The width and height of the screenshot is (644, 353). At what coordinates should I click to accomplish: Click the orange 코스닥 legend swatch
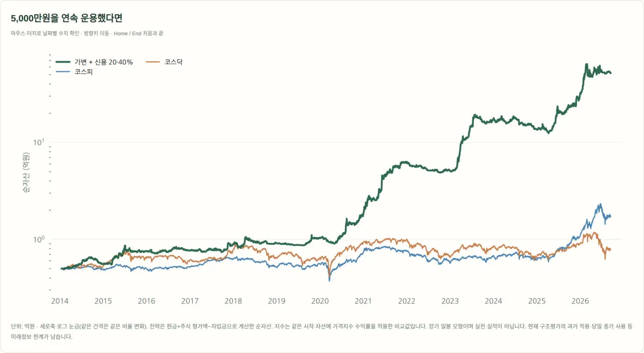[153, 62]
